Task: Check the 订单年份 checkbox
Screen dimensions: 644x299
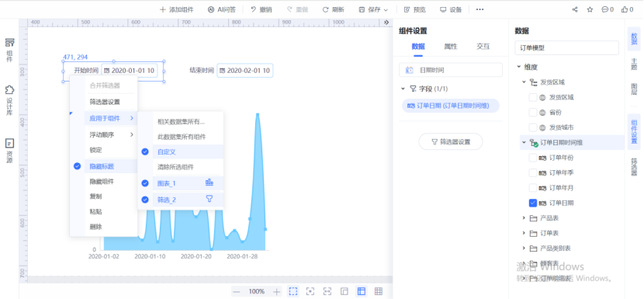Action: 533,158
